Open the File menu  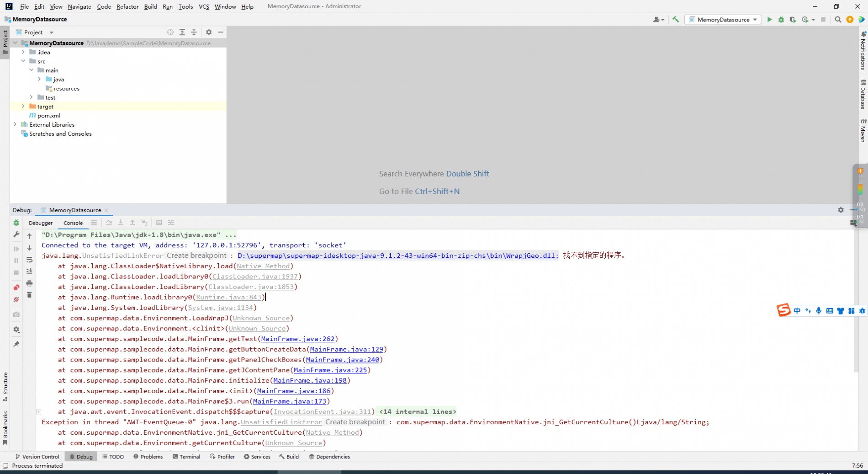[25, 6]
